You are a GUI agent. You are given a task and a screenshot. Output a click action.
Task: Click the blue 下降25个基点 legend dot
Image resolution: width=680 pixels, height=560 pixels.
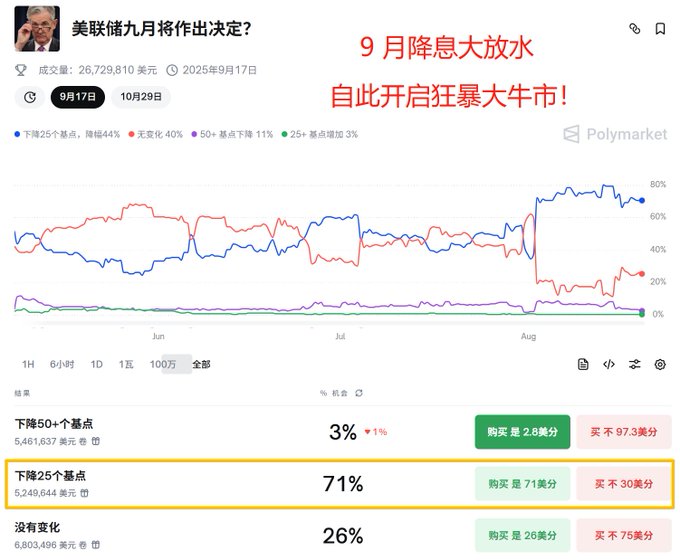(x=18, y=134)
